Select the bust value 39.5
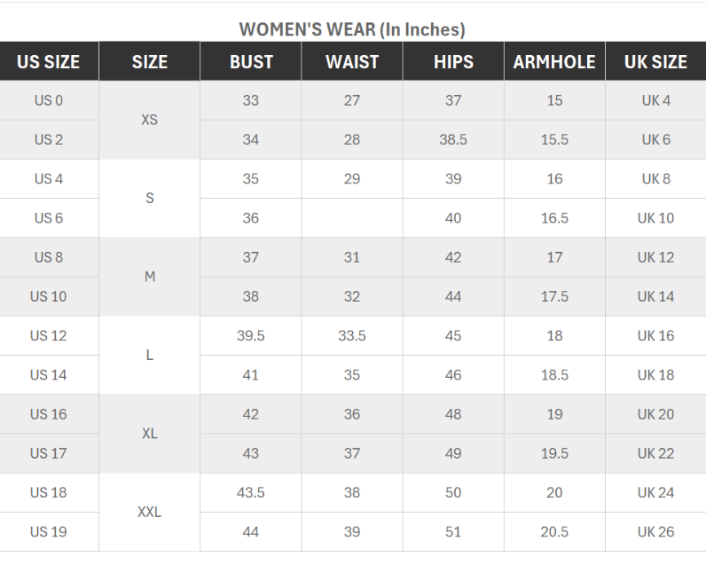This screenshot has height=588, width=706. [x=251, y=336]
